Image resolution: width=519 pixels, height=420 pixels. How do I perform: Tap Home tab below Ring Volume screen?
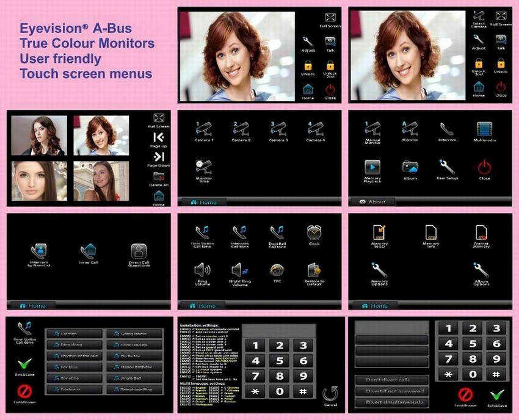tap(202, 305)
